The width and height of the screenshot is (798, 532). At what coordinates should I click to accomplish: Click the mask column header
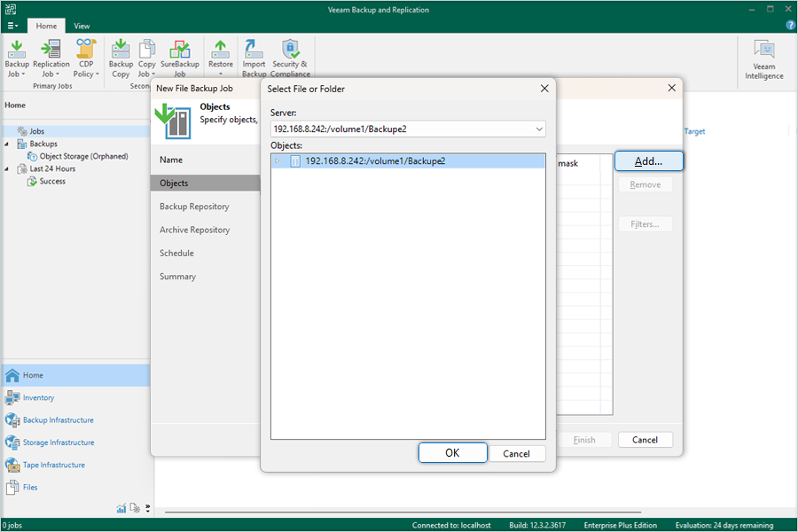568,163
